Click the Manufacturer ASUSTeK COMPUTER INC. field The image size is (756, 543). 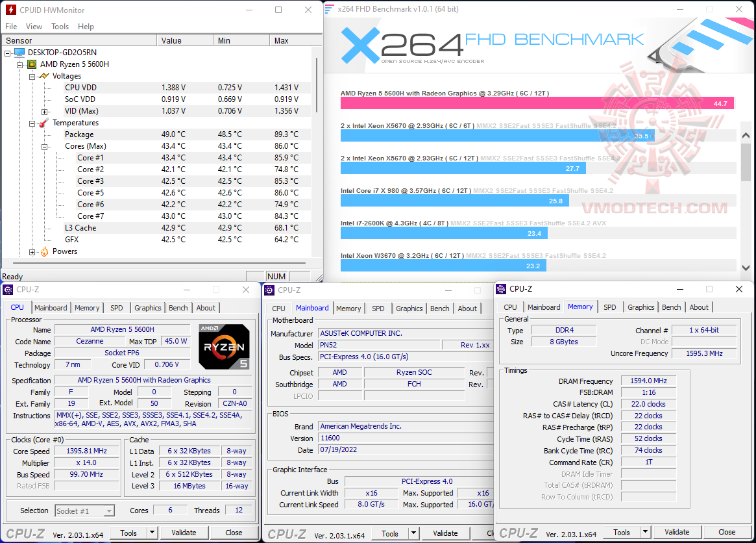tap(406, 333)
